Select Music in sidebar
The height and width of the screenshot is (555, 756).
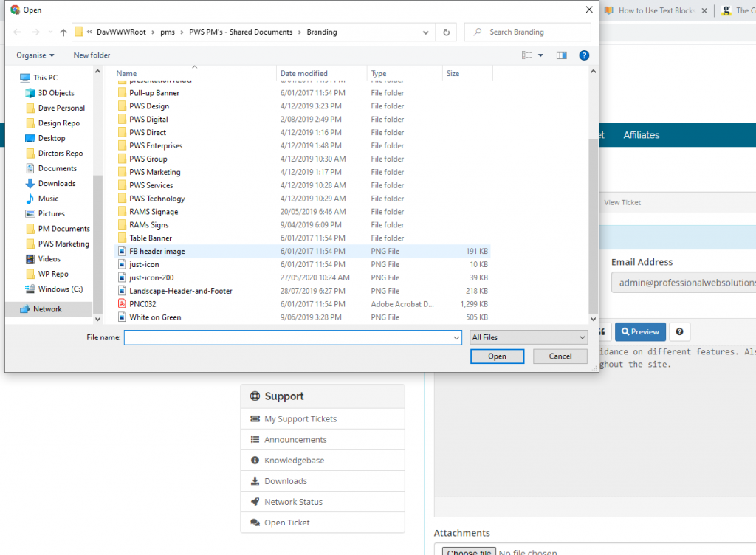click(48, 199)
